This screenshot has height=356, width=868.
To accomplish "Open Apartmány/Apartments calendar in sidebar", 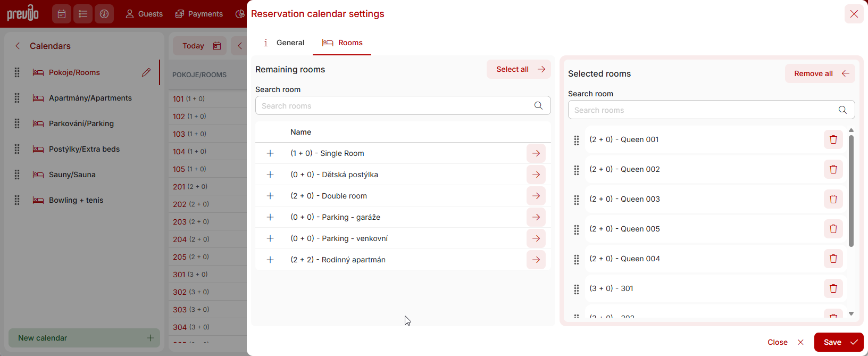I will click(90, 98).
